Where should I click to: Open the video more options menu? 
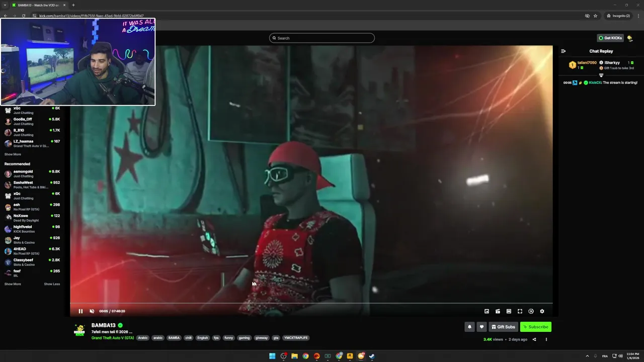pyautogui.click(x=546, y=339)
